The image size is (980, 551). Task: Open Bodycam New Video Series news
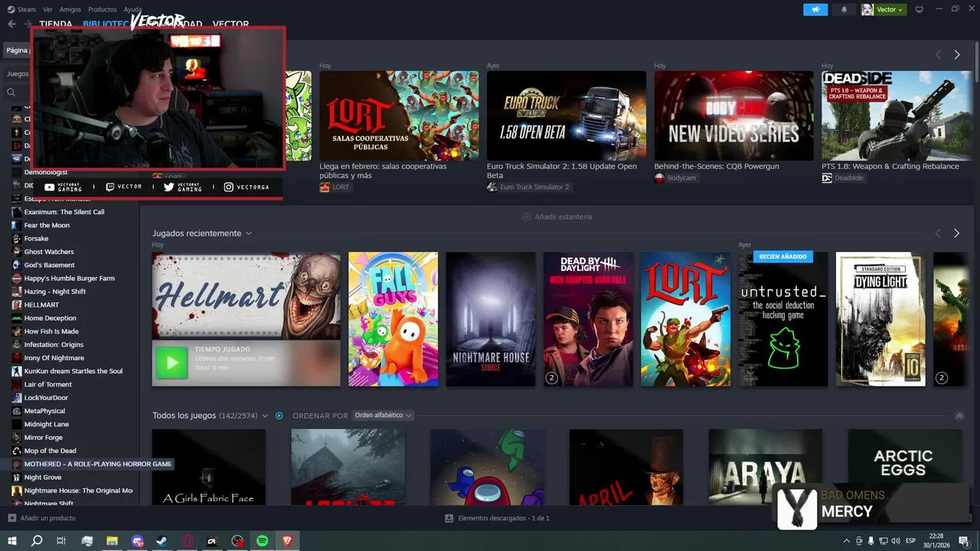[733, 116]
